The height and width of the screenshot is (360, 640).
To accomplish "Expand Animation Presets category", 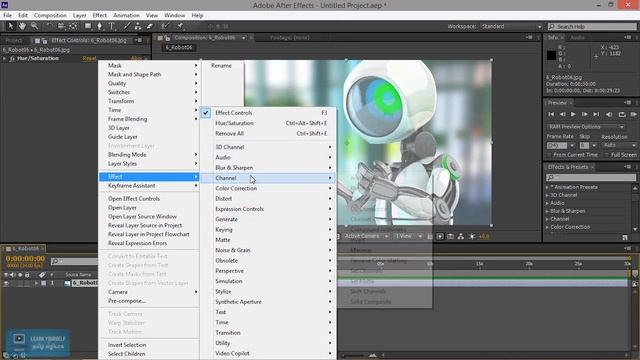I will point(547,187).
